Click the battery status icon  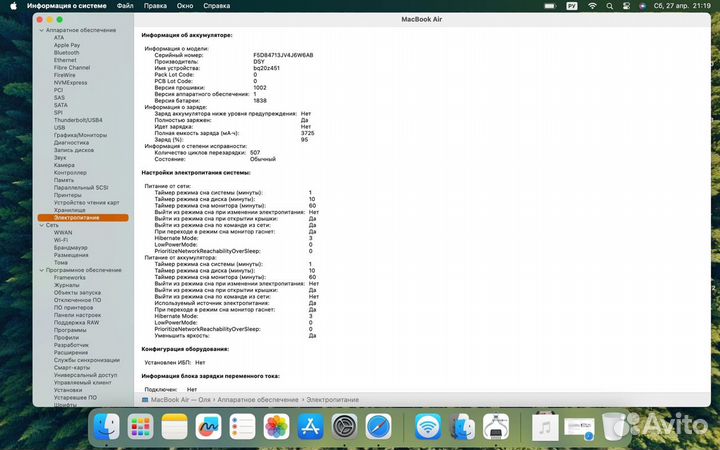(550, 6)
